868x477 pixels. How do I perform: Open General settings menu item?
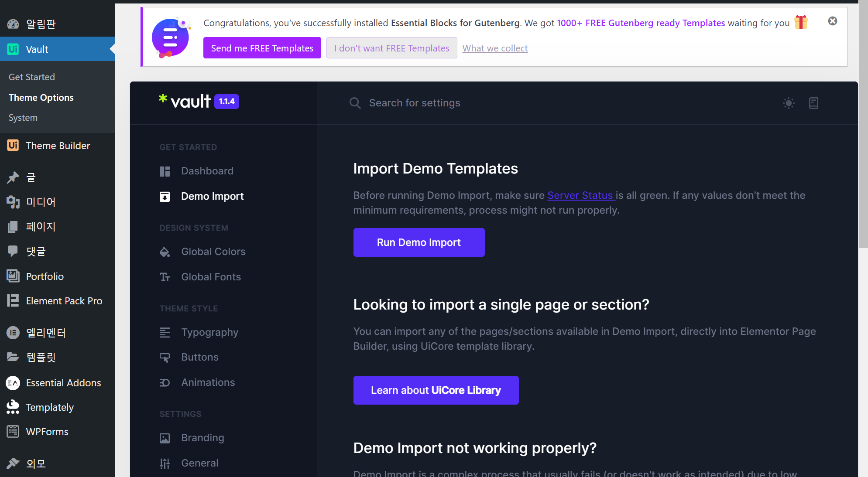(199, 463)
